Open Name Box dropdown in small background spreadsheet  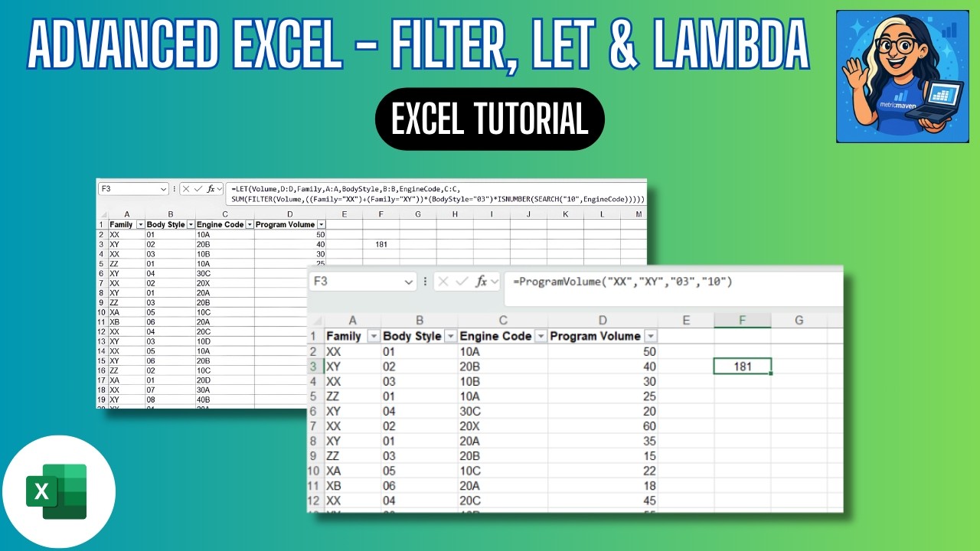coord(164,188)
